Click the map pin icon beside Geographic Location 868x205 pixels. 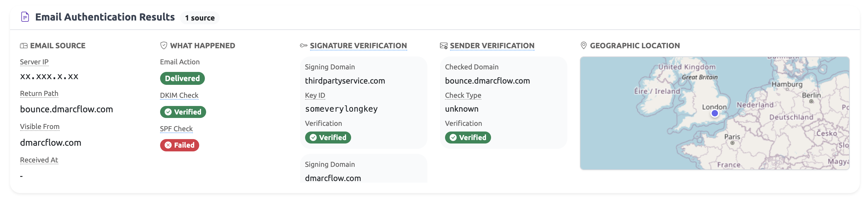coord(584,45)
